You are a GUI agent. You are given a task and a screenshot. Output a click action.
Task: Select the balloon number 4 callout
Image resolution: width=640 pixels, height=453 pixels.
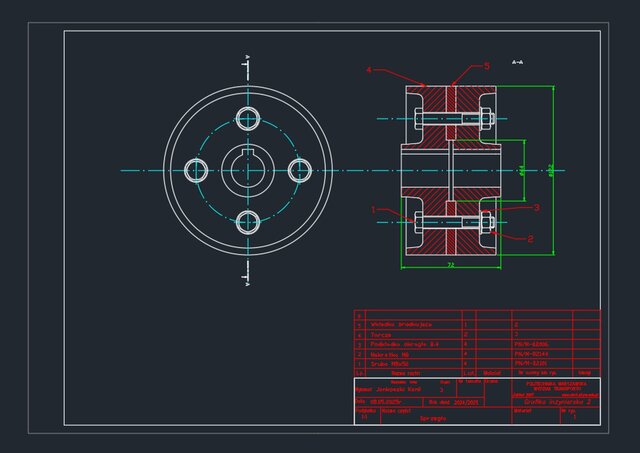(x=368, y=70)
